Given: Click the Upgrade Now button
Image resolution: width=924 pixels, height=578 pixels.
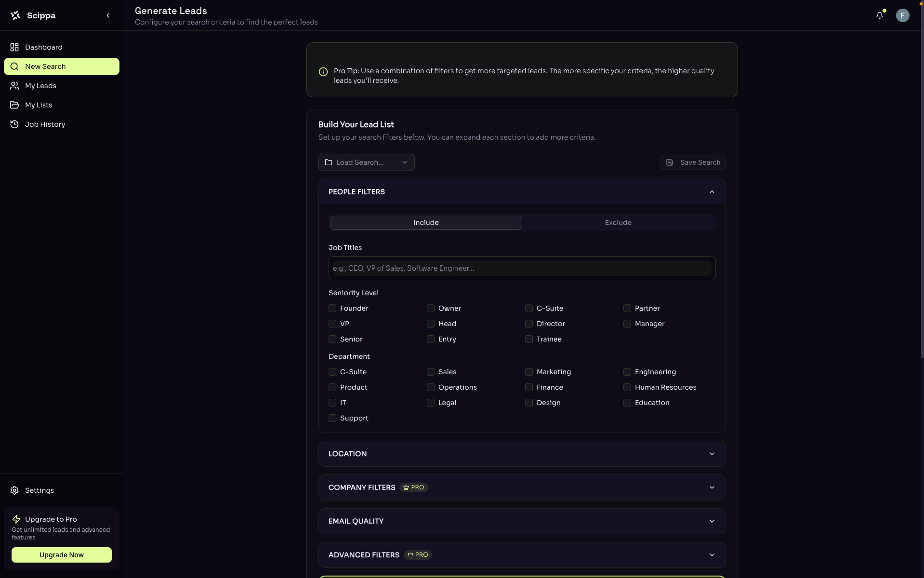Looking at the screenshot, I should click(62, 555).
